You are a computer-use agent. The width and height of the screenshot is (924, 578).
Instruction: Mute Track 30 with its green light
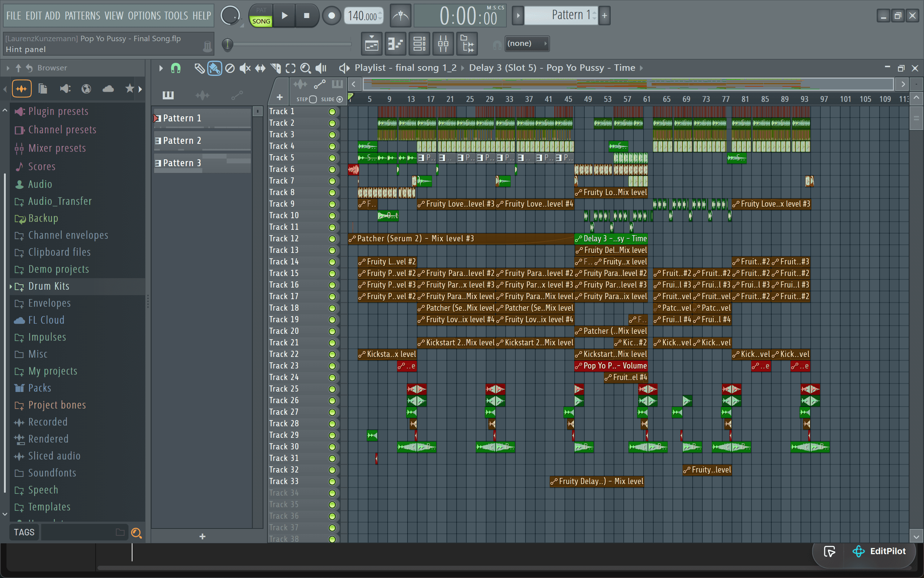(332, 447)
